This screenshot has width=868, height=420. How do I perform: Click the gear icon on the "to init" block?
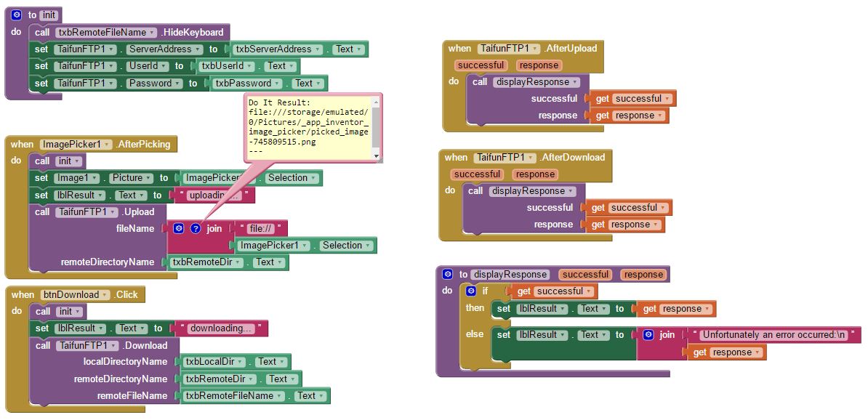pos(17,15)
